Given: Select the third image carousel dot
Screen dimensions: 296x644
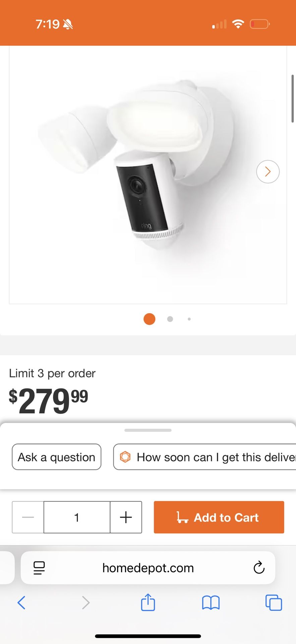Looking at the screenshot, I should (189, 319).
